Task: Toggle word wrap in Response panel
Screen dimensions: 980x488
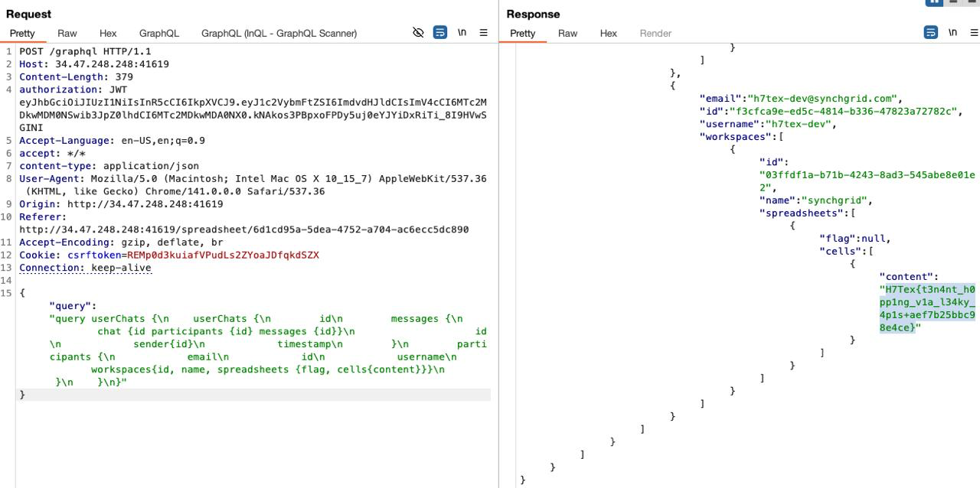Action: 930,33
